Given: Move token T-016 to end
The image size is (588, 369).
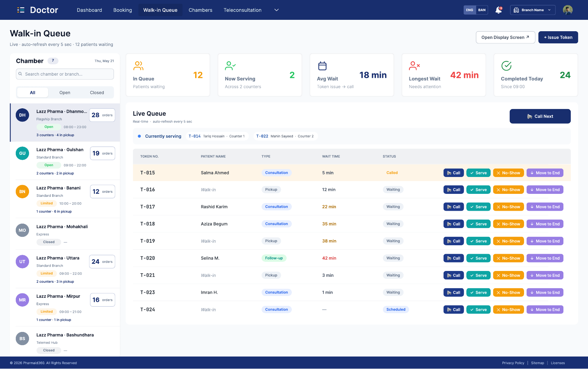Looking at the screenshot, I should click(x=545, y=190).
